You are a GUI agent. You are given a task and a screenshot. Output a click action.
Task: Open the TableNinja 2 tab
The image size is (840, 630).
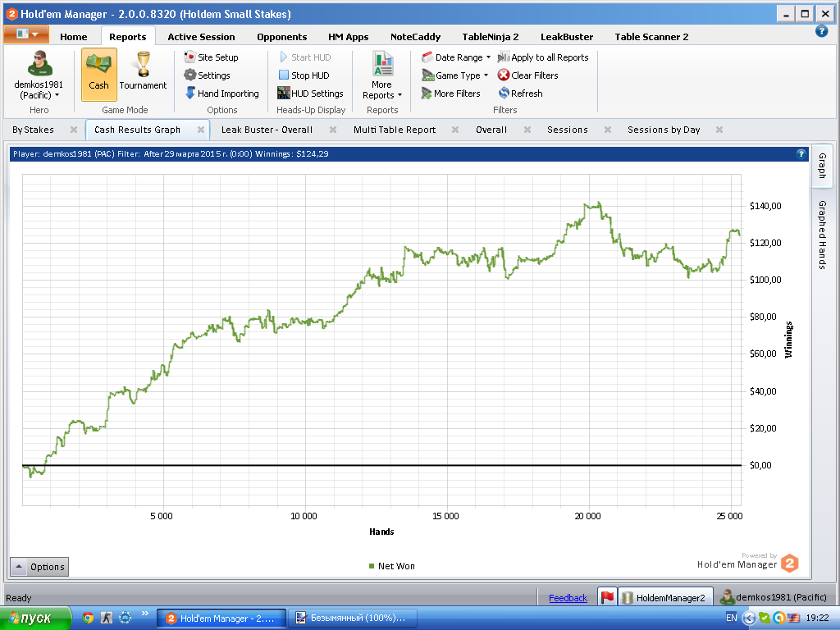point(491,37)
